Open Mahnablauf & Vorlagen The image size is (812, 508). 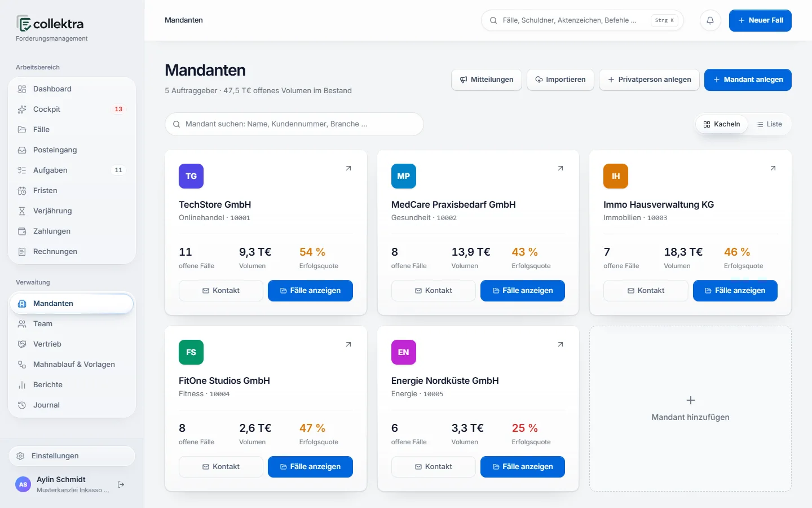pyautogui.click(x=72, y=365)
